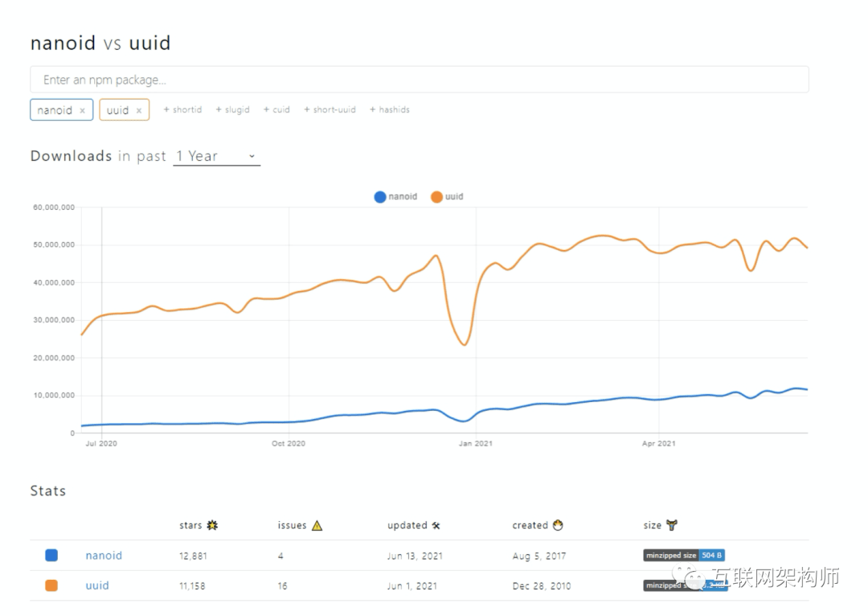This screenshot has height=616, width=868.
Task: Focus the Enter an npm package field
Action: click(x=419, y=80)
